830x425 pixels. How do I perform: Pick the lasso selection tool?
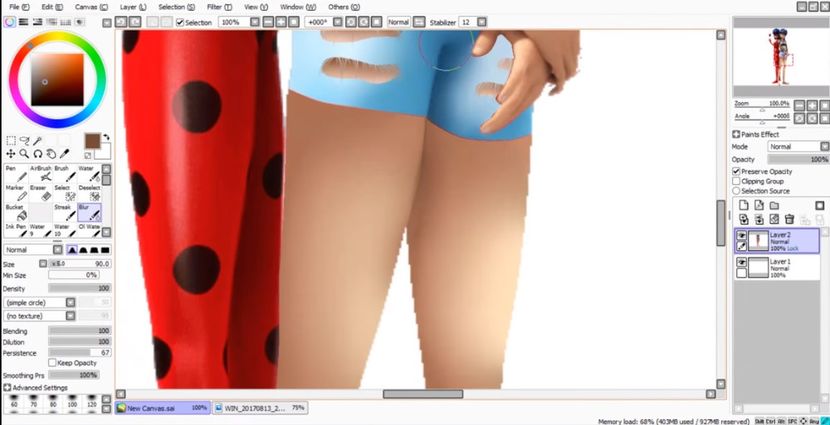(x=24, y=141)
